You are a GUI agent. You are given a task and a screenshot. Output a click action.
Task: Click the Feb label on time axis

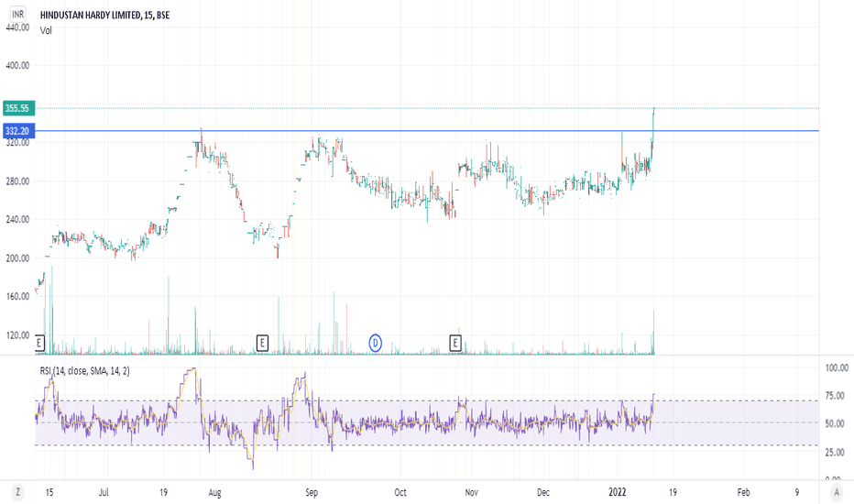click(x=743, y=493)
